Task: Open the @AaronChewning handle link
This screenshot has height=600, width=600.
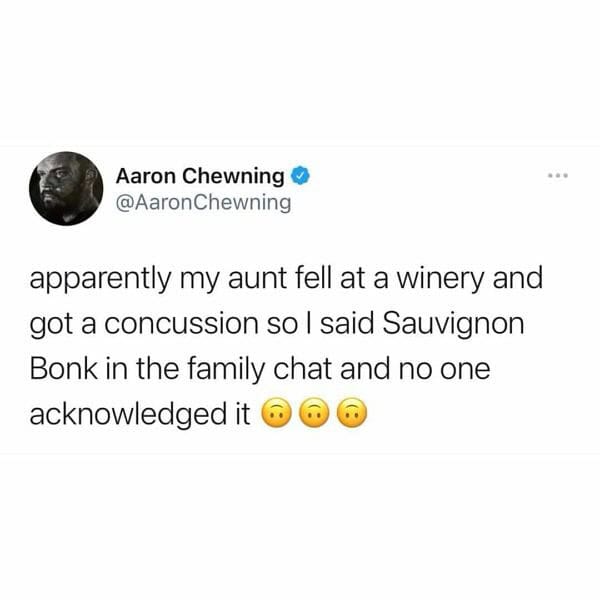Action: (203, 202)
